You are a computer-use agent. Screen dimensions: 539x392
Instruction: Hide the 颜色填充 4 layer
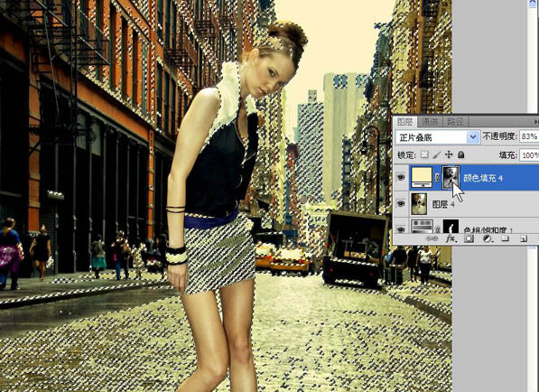point(400,177)
